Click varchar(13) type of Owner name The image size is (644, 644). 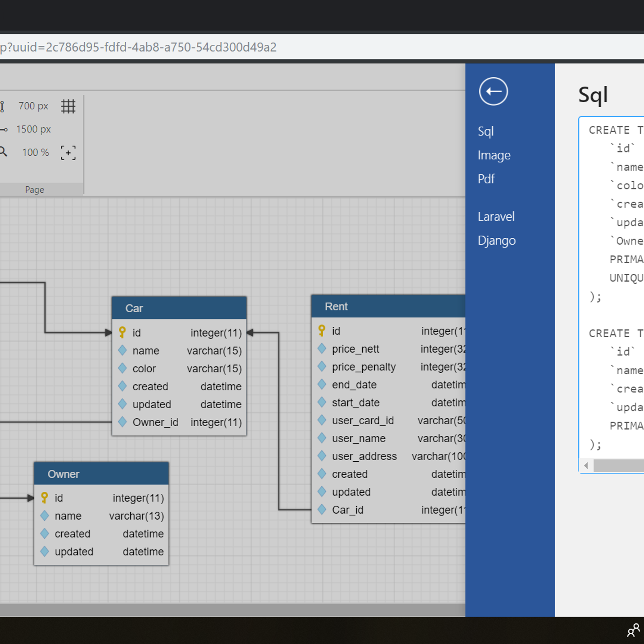[136, 516]
